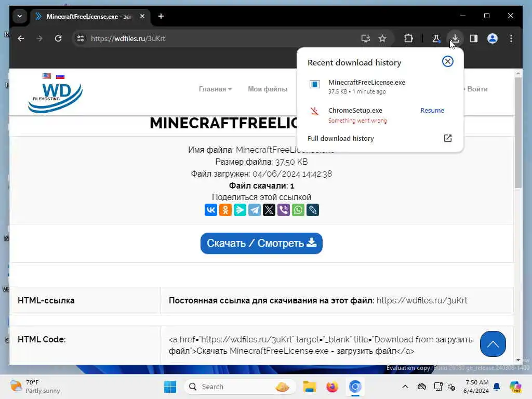Screen dimensions: 532x399
Task: Click the ChromeSetup.exe download entry
Action: point(355,110)
